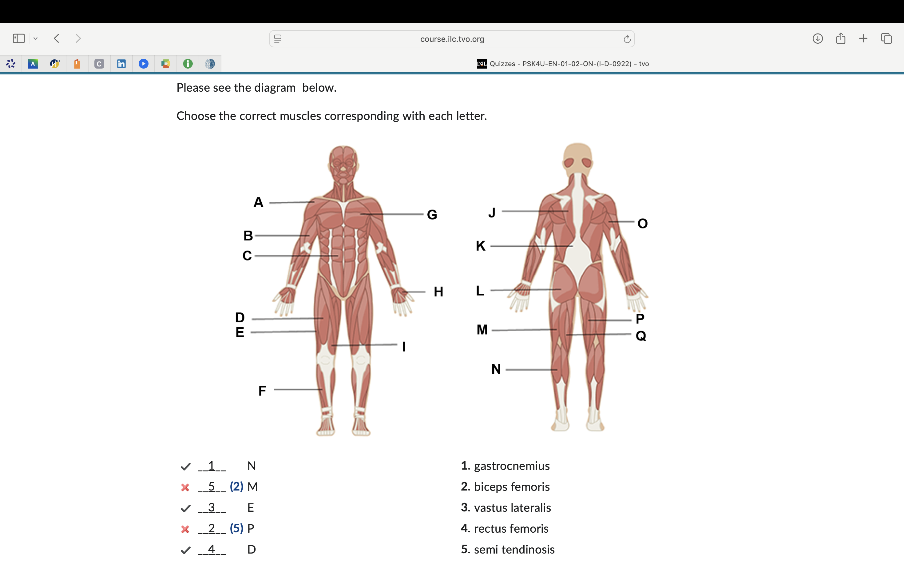Click the incorrect X mark next to P
This screenshot has height=588, width=904.
[x=185, y=529]
